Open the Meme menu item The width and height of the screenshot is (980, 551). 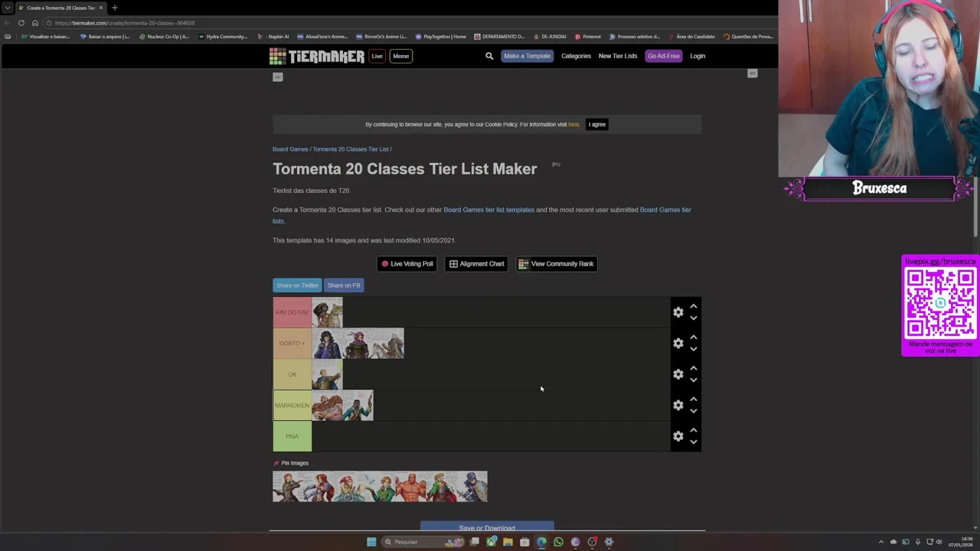click(400, 56)
